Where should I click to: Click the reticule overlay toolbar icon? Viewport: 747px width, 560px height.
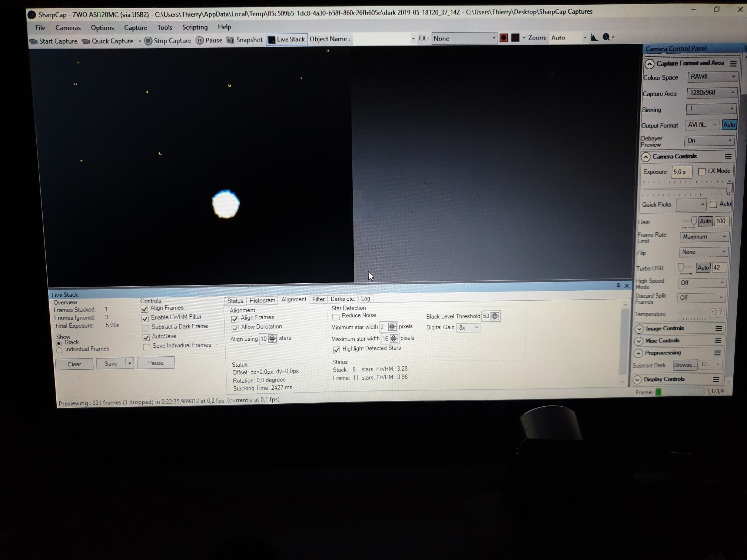point(515,38)
